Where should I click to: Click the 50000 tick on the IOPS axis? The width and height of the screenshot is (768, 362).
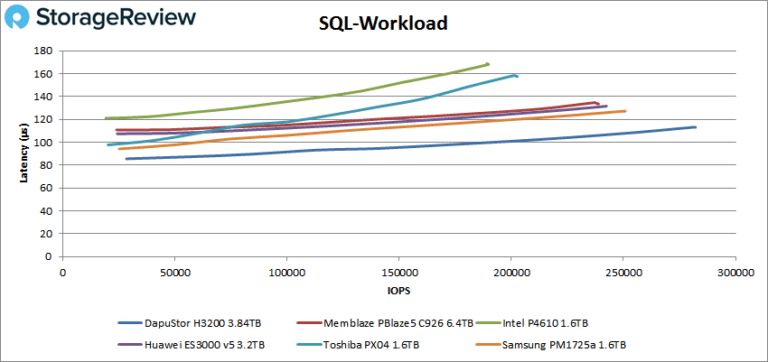click(174, 272)
